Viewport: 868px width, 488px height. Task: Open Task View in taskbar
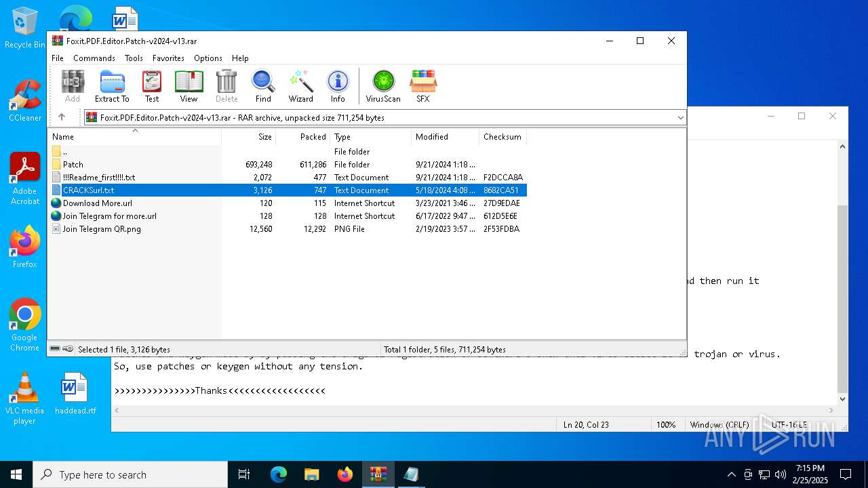pos(244,474)
